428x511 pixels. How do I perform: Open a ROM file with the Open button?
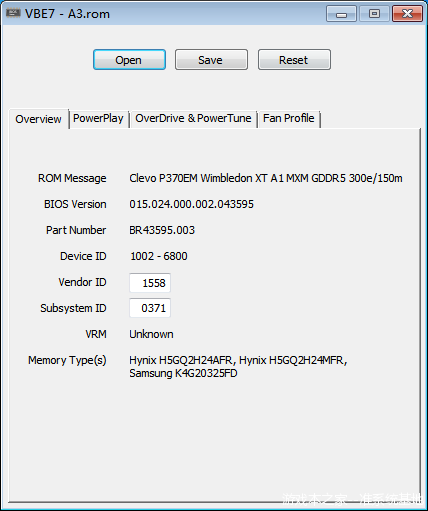coord(129,60)
